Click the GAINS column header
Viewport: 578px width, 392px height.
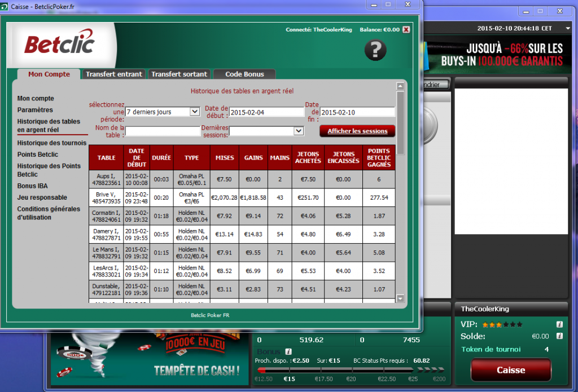tap(253, 158)
